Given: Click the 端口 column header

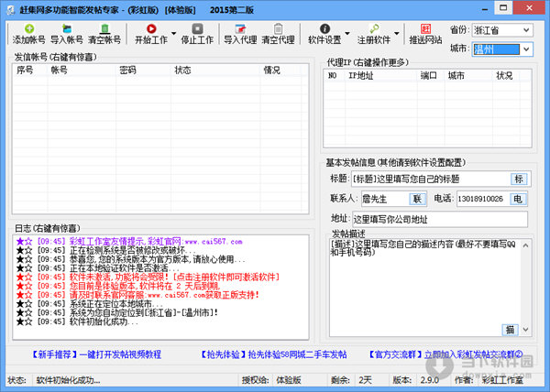Looking at the screenshot, I should [x=431, y=75].
